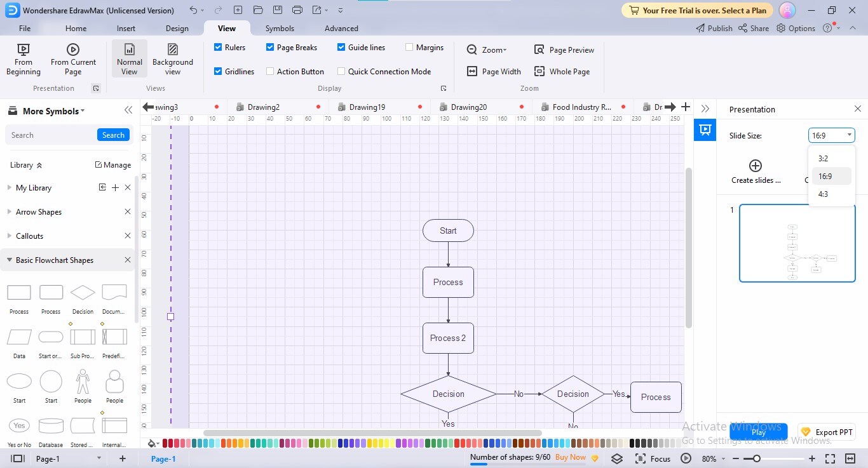868x468 pixels.
Task: Fit the drawing to Page Width
Action: pos(494,72)
